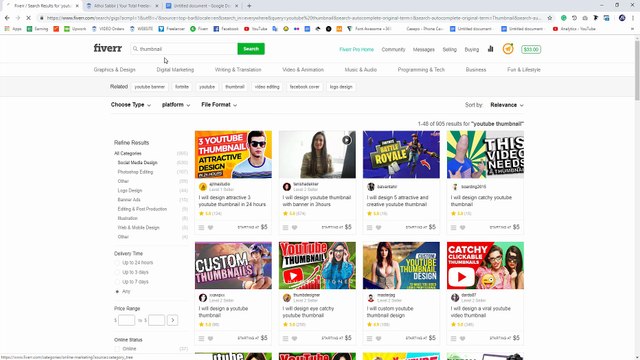Switch to the Untitled document Google Docs tab

pyautogui.click(x=202, y=6)
